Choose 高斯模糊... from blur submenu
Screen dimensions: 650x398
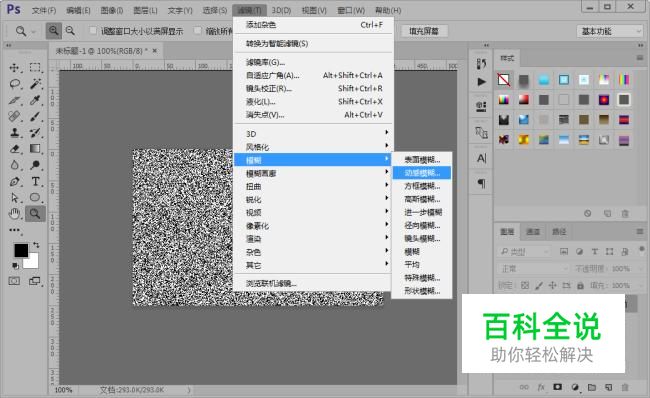pos(422,199)
